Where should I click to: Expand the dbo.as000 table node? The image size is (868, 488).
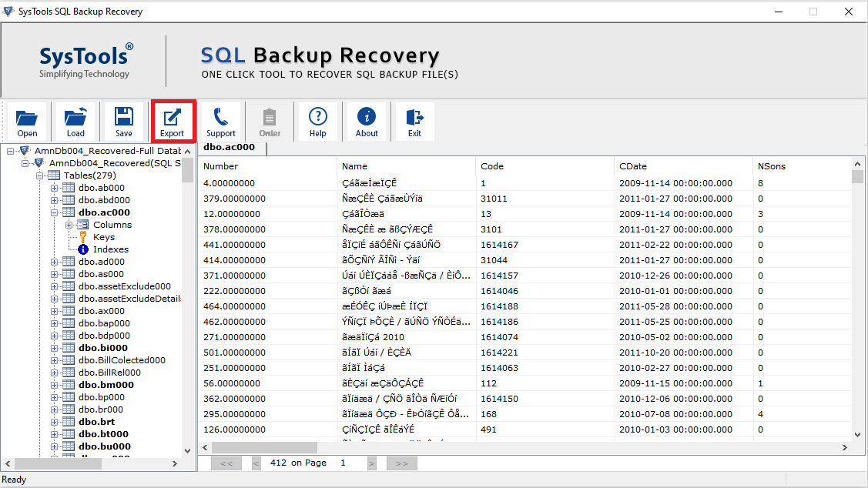[54, 274]
